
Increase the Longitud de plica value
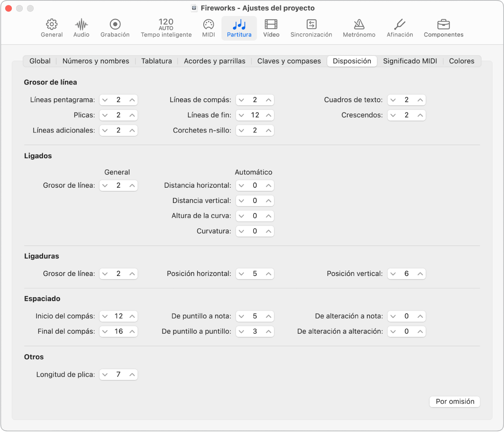(132, 375)
